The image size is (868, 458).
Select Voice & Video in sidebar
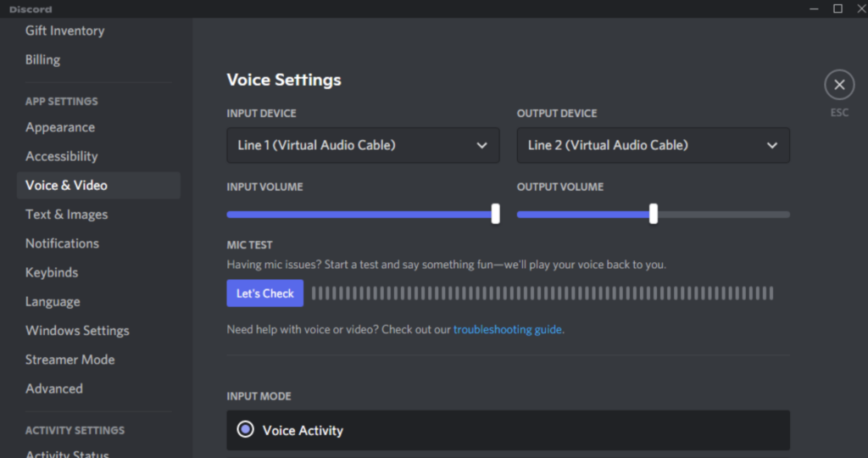[66, 185]
